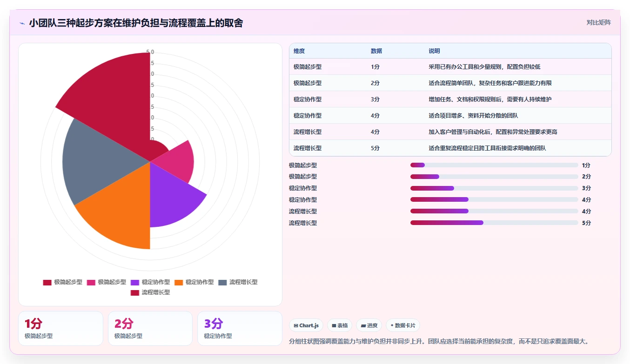Screen dimensions: 630x364
Task: Click the 5分 cell in the table
Action: pos(375,148)
